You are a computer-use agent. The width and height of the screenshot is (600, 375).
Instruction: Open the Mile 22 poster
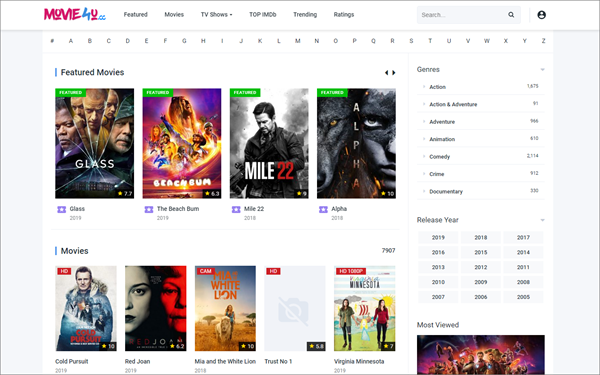click(x=269, y=143)
